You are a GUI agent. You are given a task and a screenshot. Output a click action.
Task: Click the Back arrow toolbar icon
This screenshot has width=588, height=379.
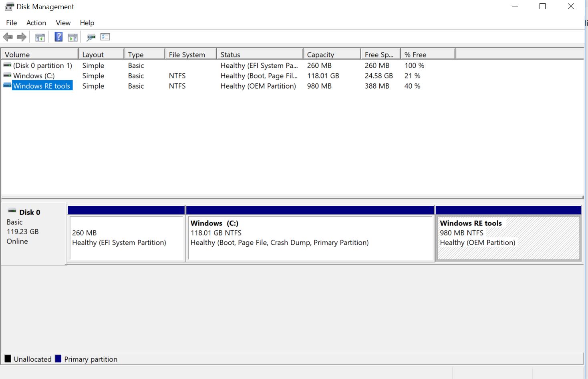pos(8,37)
